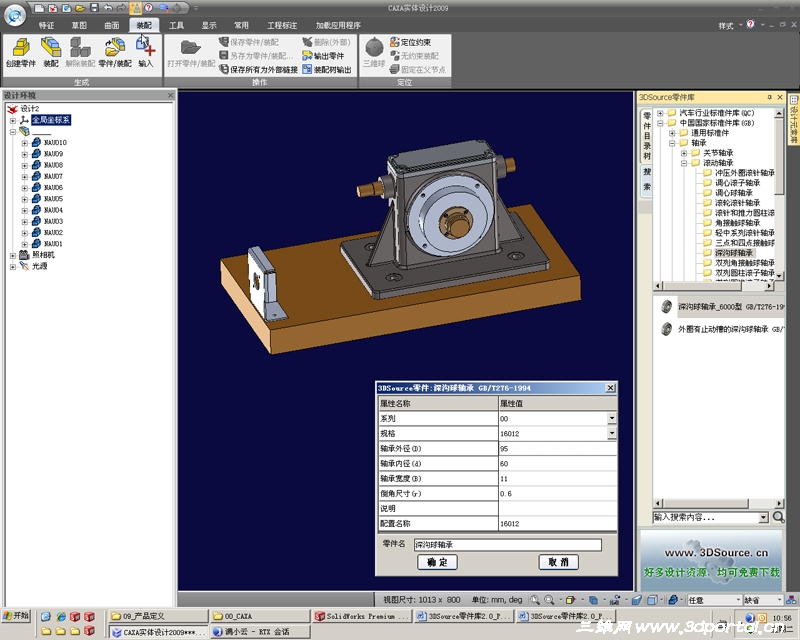Switch to the 工程标注 ribbon tab

(x=282, y=25)
